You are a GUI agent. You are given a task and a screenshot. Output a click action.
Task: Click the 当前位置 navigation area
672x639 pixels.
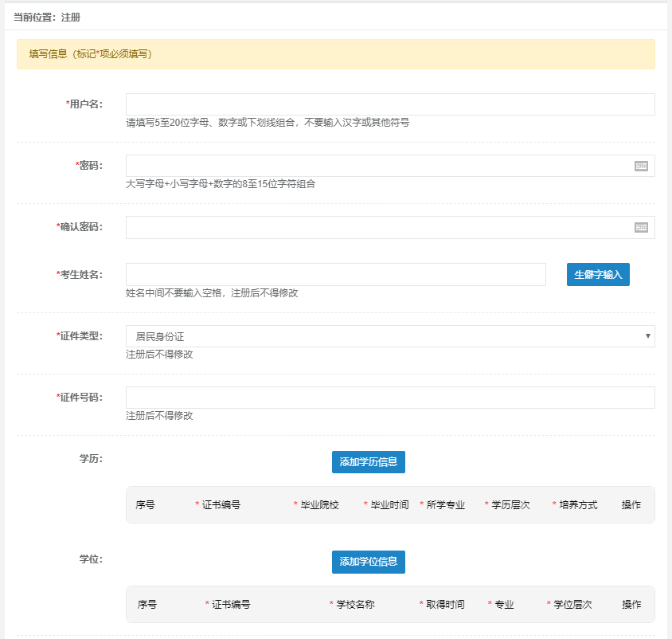(x=36, y=16)
